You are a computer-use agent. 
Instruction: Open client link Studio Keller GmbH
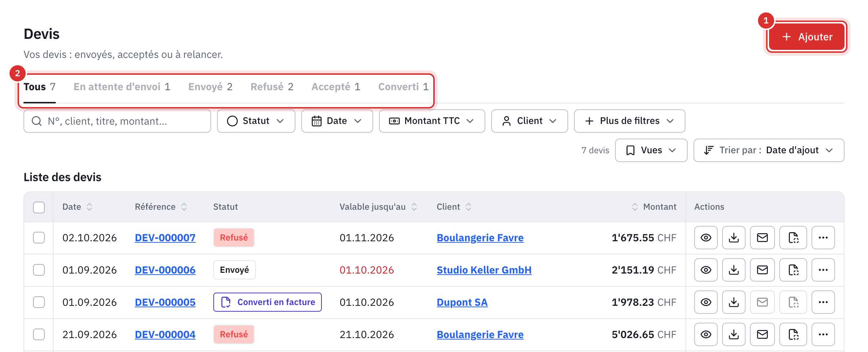click(x=484, y=270)
